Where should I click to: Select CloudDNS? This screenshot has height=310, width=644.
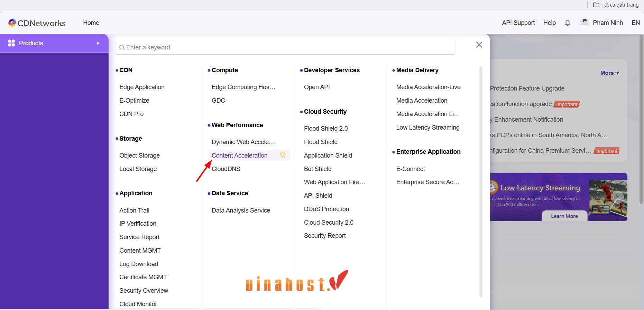pyautogui.click(x=226, y=169)
